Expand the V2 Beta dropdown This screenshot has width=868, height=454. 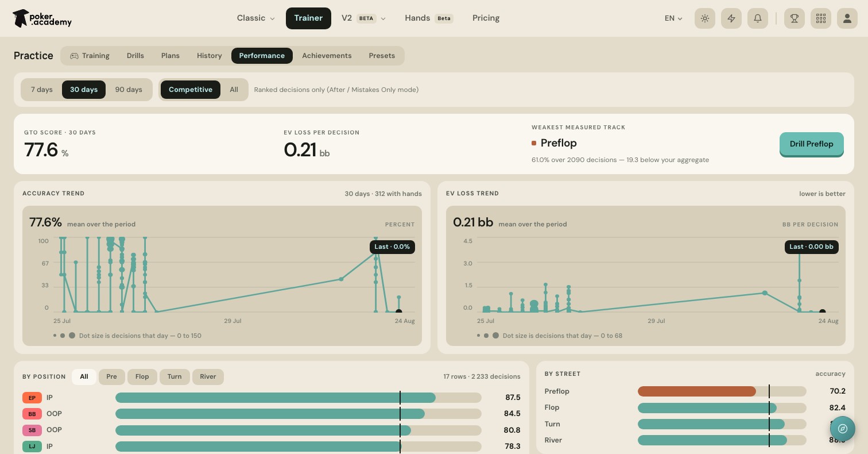pyautogui.click(x=363, y=18)
